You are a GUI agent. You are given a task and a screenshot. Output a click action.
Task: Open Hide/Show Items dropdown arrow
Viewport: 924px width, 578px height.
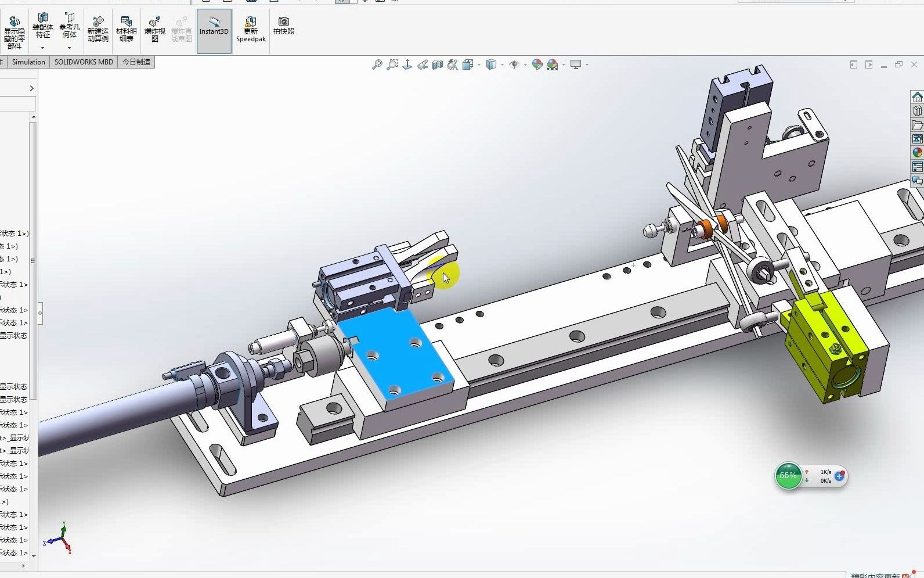(x=525, y=64)
